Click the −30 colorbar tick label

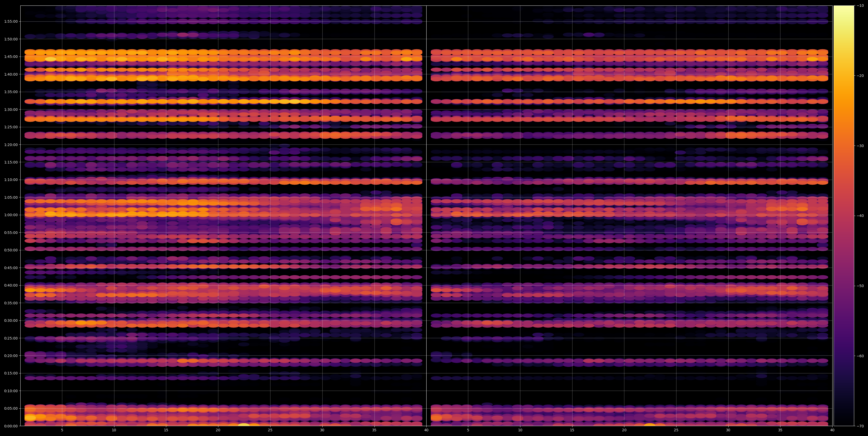[860, 146]
